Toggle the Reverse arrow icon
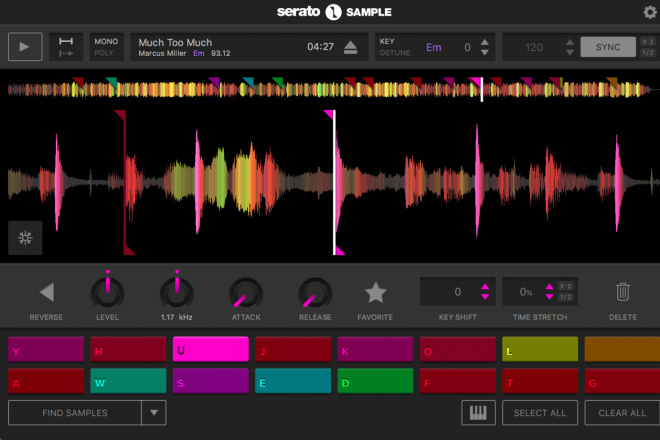The width and height of the screenshot is (660, 440). tap(47, 292)
